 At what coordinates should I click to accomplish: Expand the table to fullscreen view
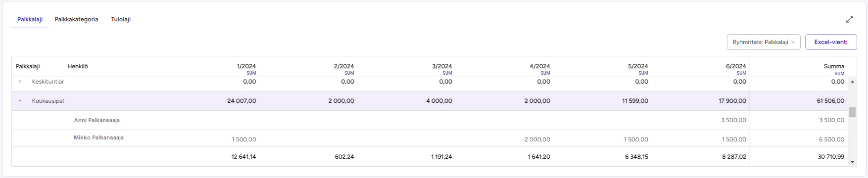pos(849,19)
